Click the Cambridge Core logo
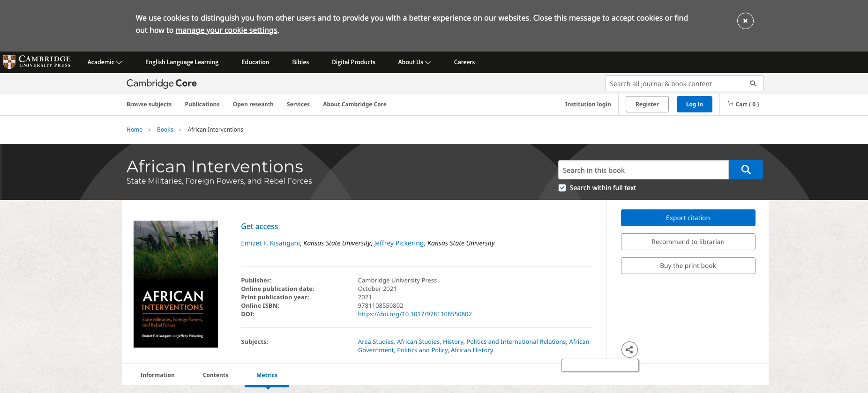 click(x=161, y=83)
